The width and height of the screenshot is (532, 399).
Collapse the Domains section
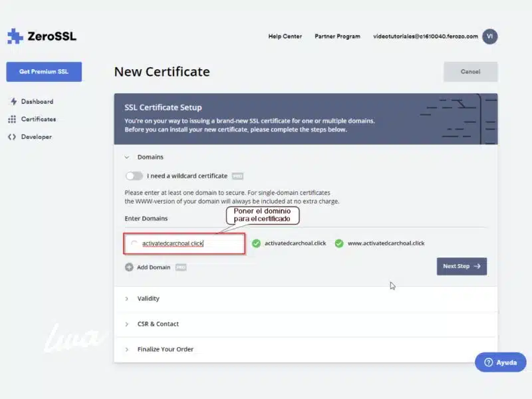pyautogui.click(x=128, y=157)
